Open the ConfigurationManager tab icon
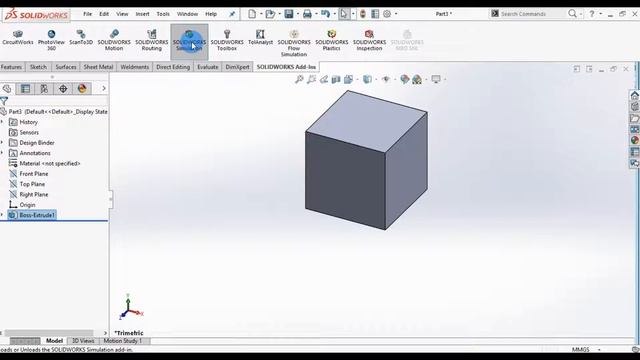Screen dimensions: 640x360 [x=44, y=89]
